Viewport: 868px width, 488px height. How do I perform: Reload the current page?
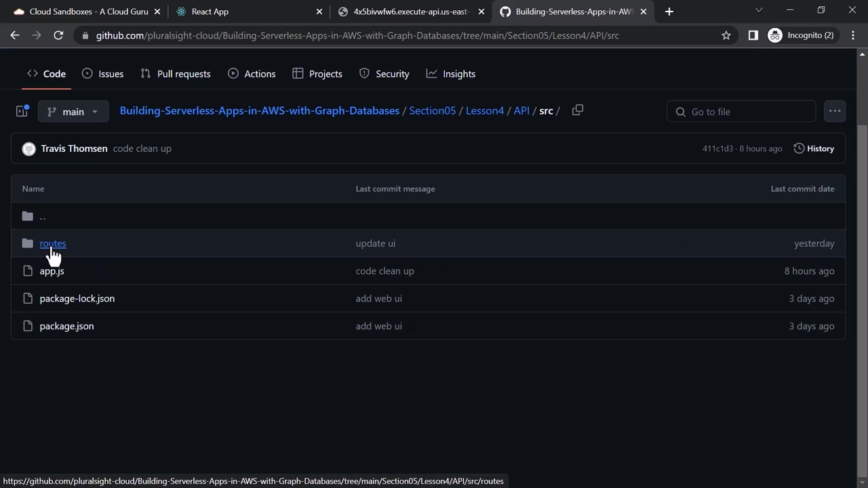tap(58, 35)
